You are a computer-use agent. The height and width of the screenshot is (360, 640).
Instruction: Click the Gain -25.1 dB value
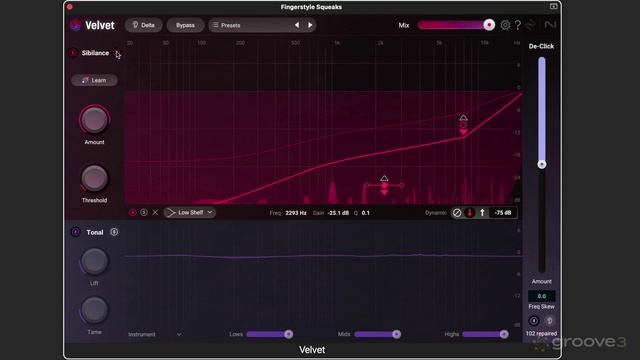(x=338, y=213)
